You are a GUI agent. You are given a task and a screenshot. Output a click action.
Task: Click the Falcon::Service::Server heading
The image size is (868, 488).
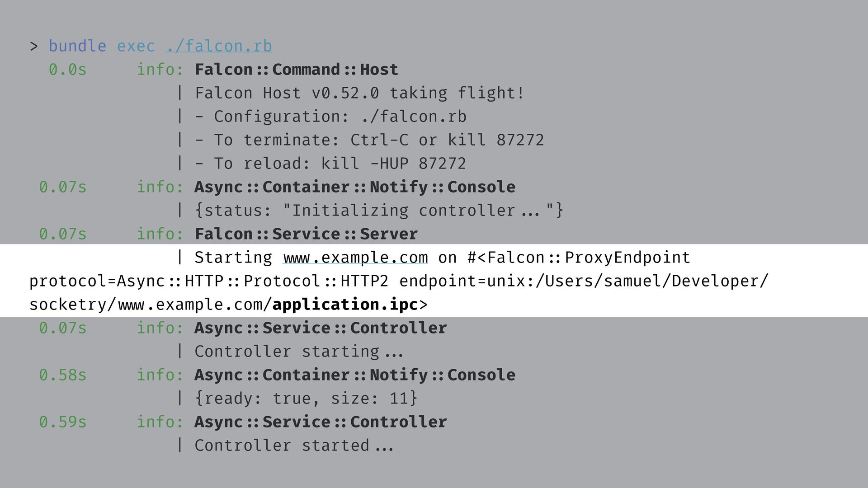click(306, 234)
